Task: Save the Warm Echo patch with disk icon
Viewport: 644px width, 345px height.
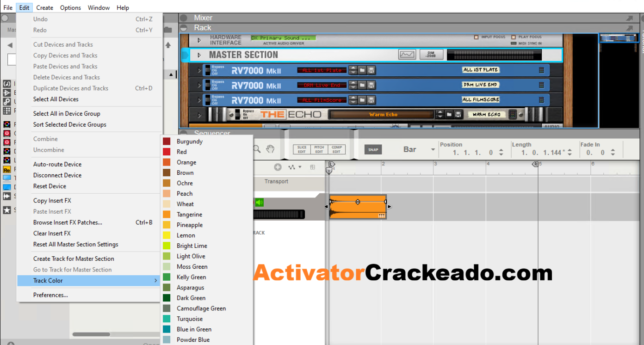Action: point(458,114)
